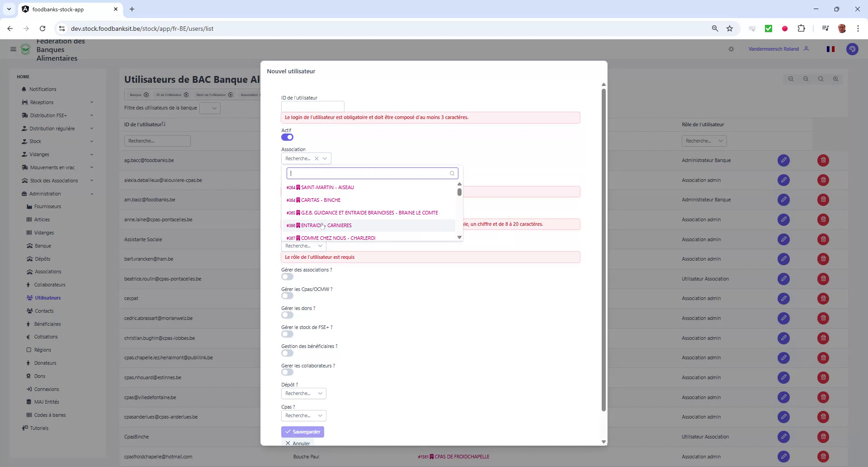The width and height of the screenshot is (868, 467).
Task: Remove the Banque filter chip with its X
Action: click(x=146, y=95)
